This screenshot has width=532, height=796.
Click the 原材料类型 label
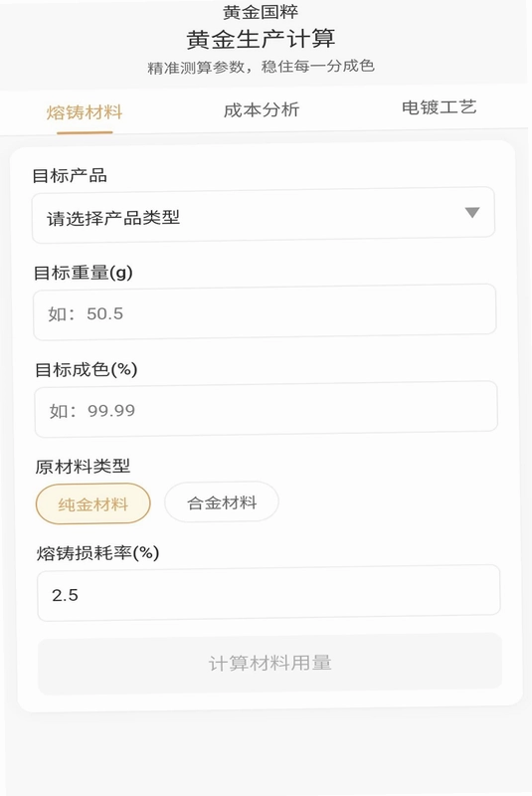83,466
